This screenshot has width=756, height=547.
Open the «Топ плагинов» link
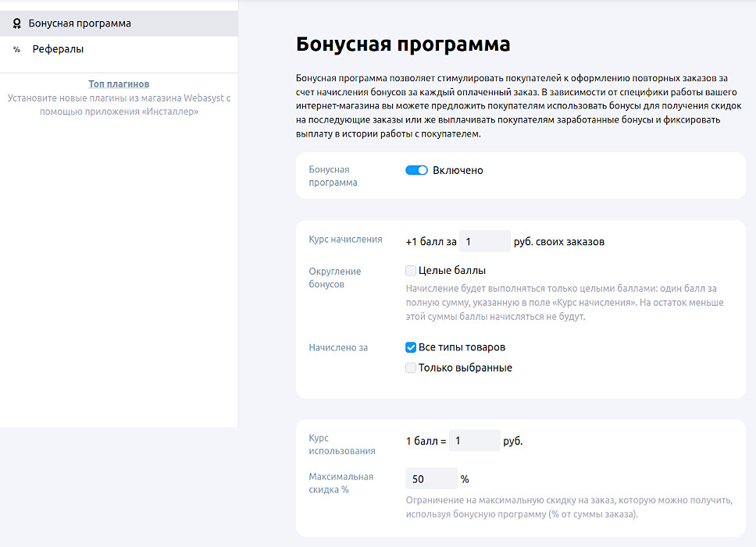(x=119, y=83)
